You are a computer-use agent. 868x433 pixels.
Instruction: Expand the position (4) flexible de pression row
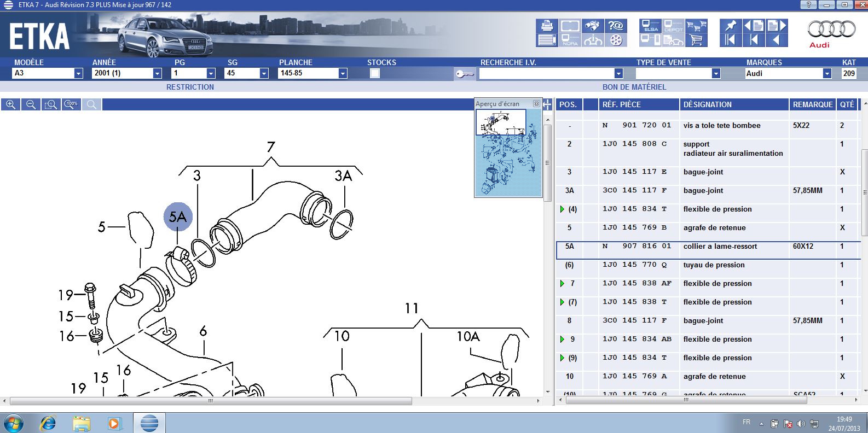tap(562, 209)
